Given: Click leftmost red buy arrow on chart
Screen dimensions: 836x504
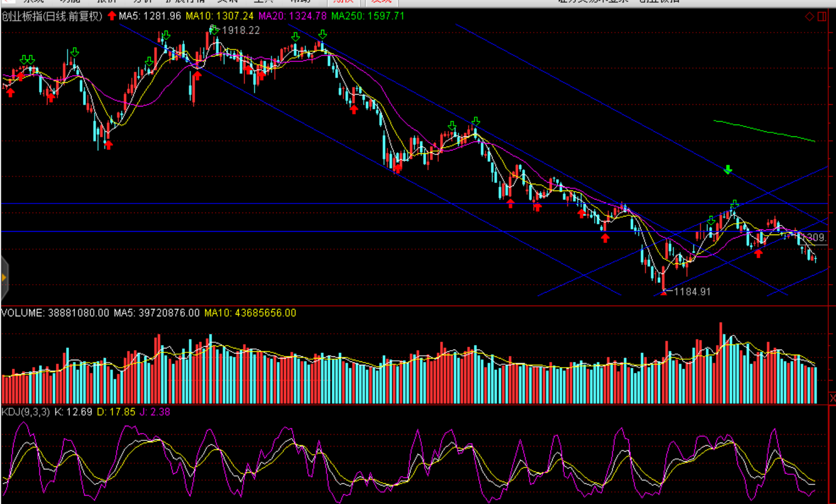Looking at the screenshot, I should [10, 92].
